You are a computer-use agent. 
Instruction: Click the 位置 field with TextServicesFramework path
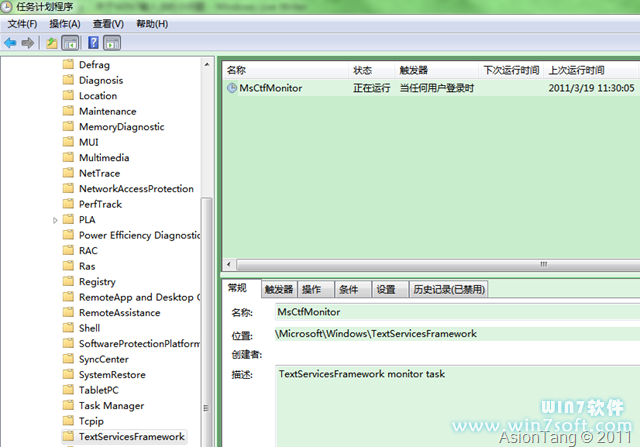point(458,334)
